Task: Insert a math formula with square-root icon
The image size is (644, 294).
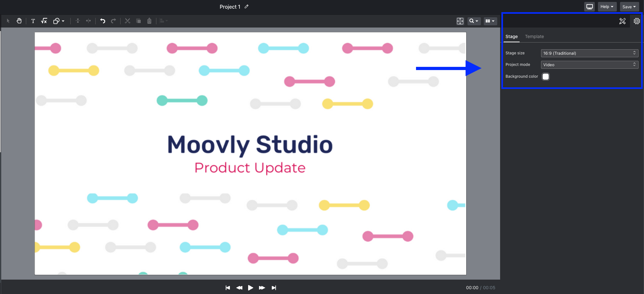Action: pos(44,21)
